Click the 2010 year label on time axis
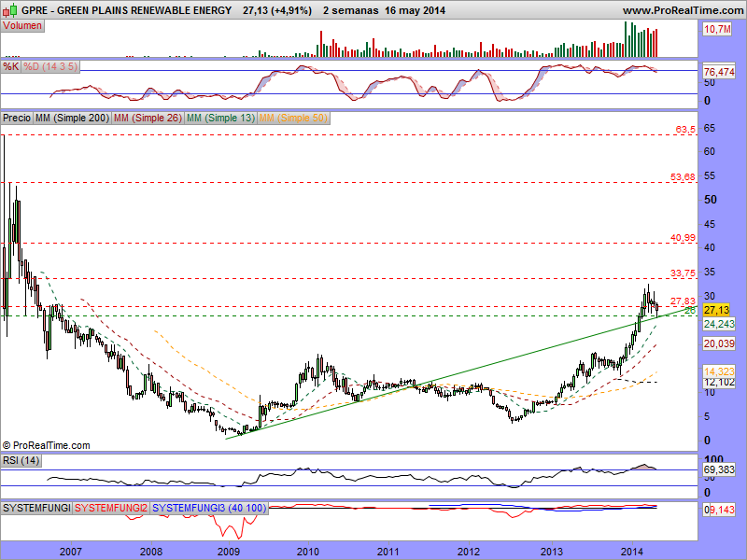Viewport: 747px width, 560px height. [308, 552]
